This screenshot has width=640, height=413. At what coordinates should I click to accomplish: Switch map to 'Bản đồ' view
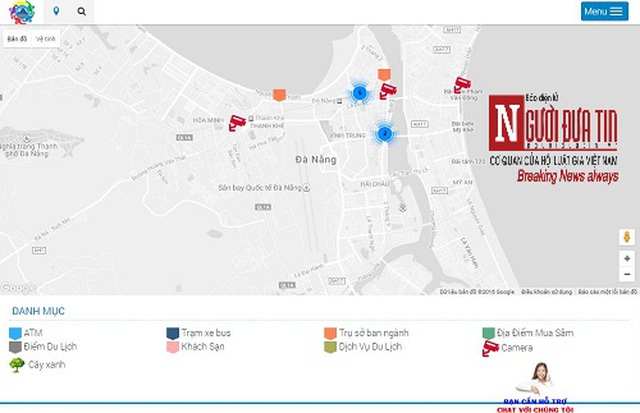click(17, 39)
